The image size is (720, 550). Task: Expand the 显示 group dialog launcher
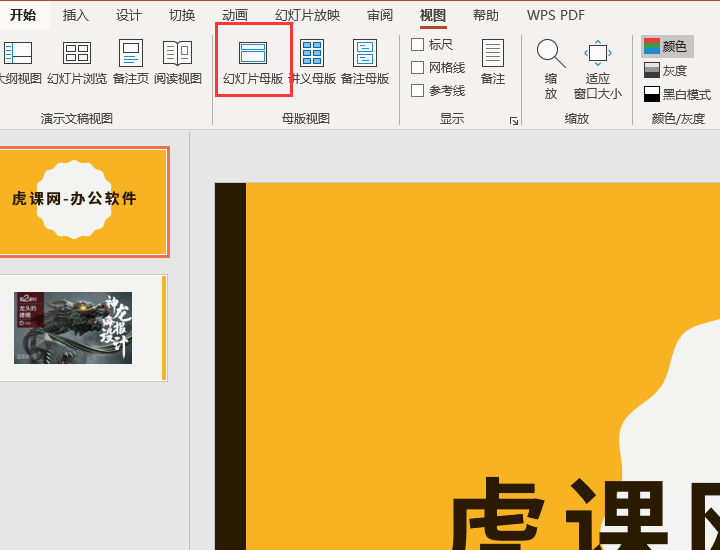pyautogui.click(x=514, y=120)
